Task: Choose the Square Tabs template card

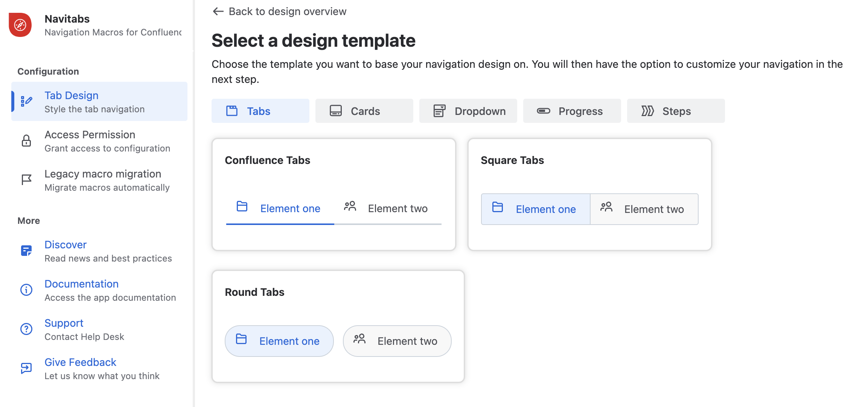Action: click(589, 194)
